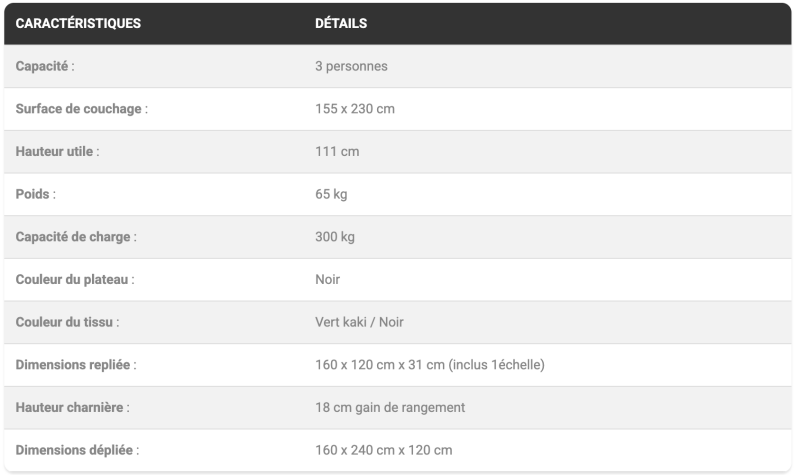
Task: Click the Vert kaki / Noir value
Action: [360, 323]
